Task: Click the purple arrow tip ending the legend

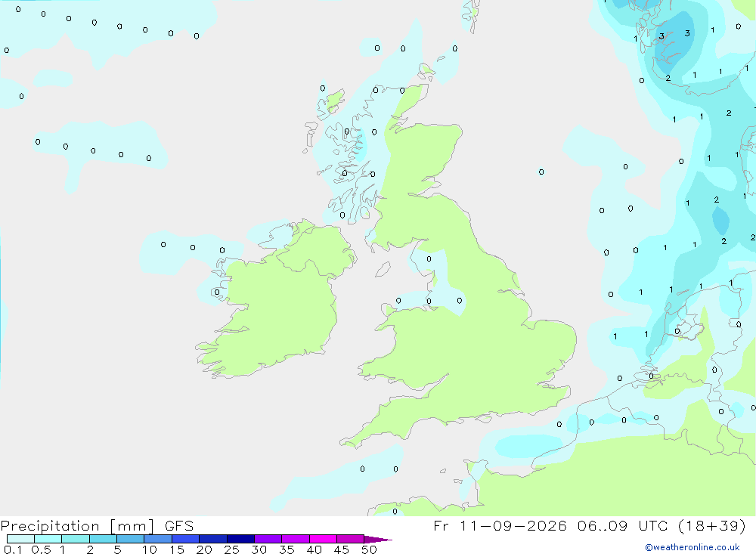Action: click(378, 539)
